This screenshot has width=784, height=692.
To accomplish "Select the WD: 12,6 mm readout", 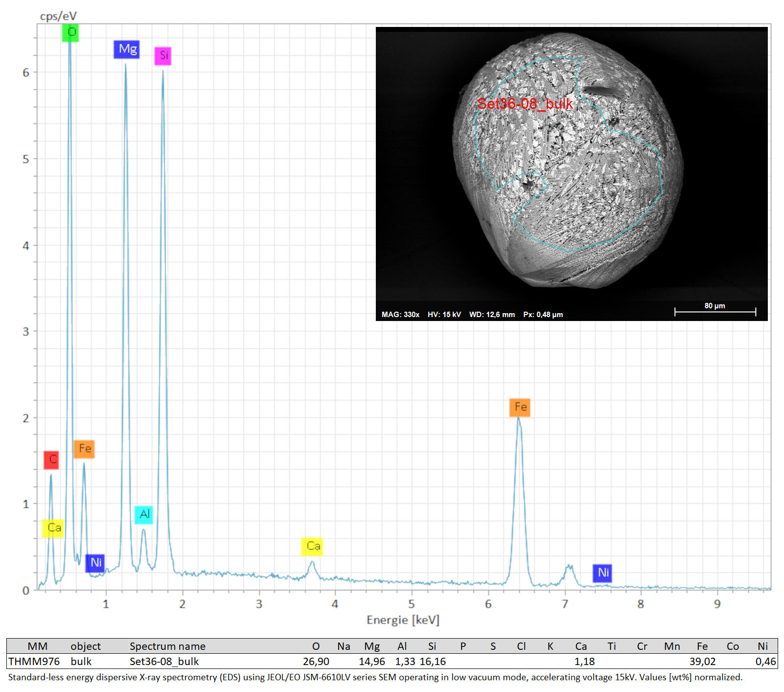I will pyautogui.click(x=492, y=315).
